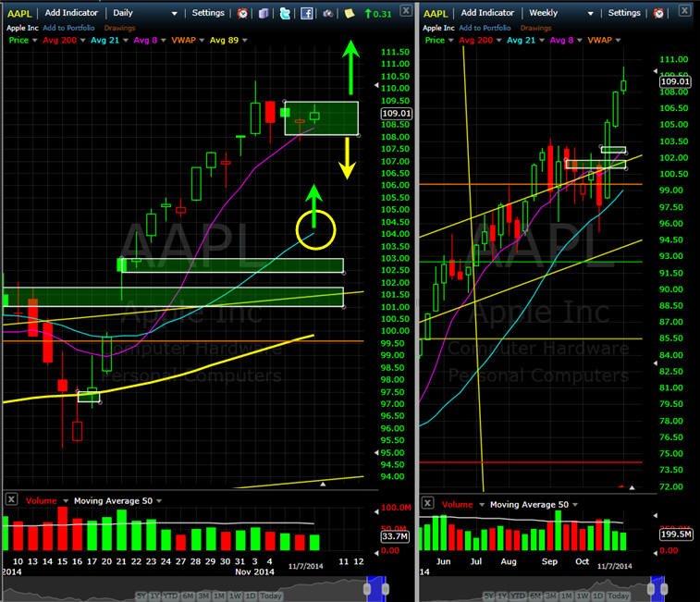Select the 1W range in Daily chart
Viewport: 700px width, 602px height.
click(235, 596)
